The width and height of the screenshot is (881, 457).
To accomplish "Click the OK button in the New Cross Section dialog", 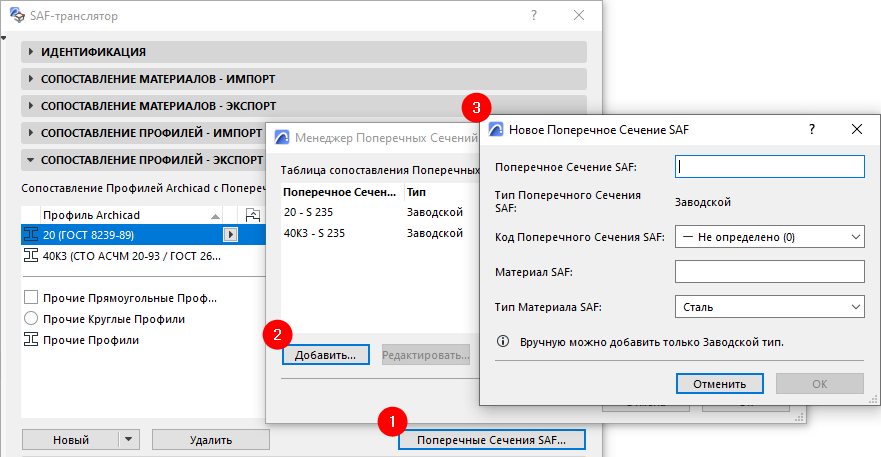I will point(820,383).
